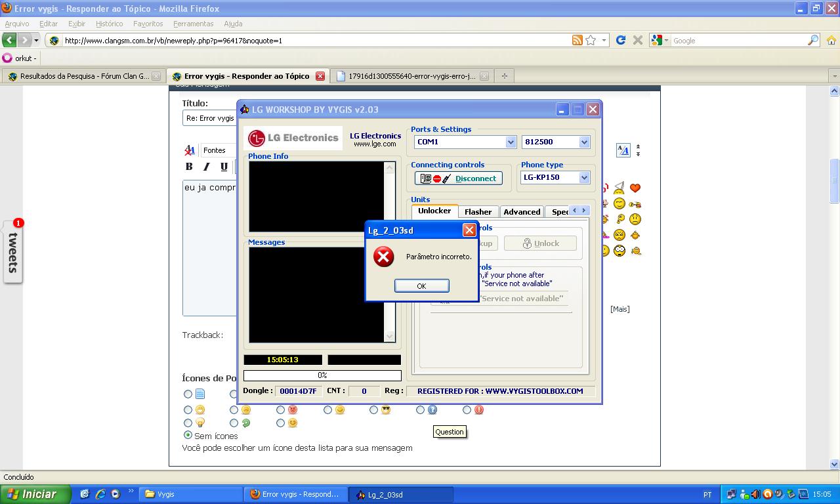This screenshot has width=840, height=504.
Task: Select the angry red face post icon radio
Action: (280, 409)
